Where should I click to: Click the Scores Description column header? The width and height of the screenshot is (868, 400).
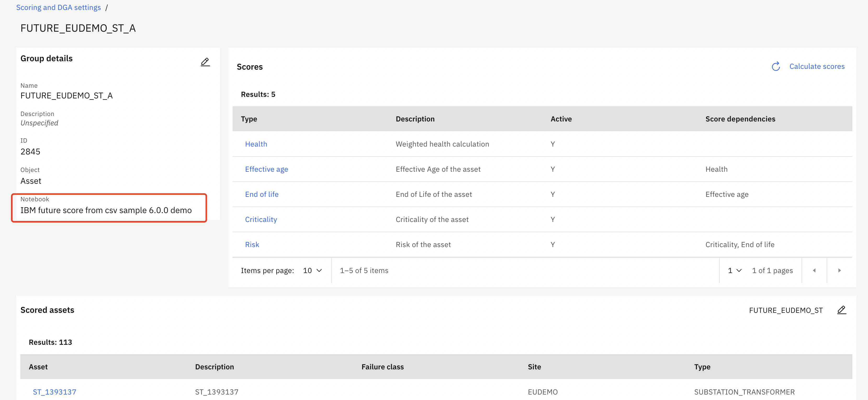click(x=415, y=119)
